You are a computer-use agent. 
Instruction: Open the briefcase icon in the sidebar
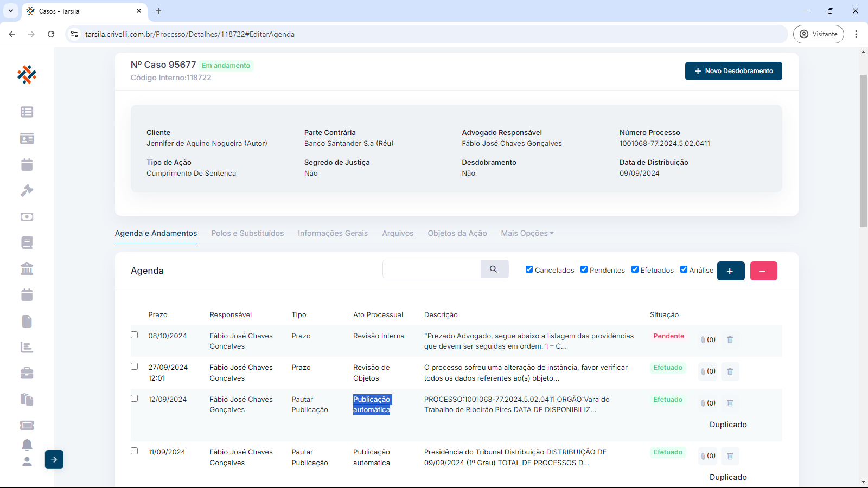[27, 373]
